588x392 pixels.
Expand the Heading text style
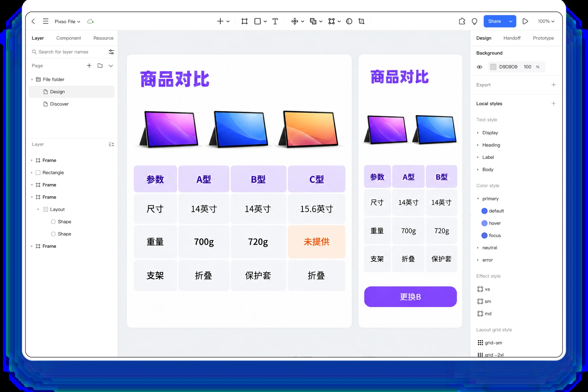[x=478, y=145]
